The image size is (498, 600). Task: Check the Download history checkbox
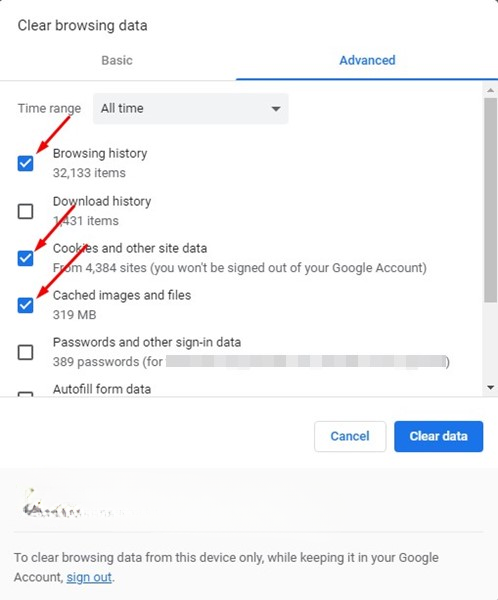(x=25, y=211)
